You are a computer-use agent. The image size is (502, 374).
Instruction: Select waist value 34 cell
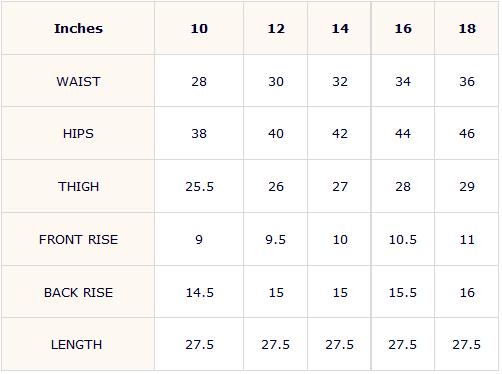403,81
